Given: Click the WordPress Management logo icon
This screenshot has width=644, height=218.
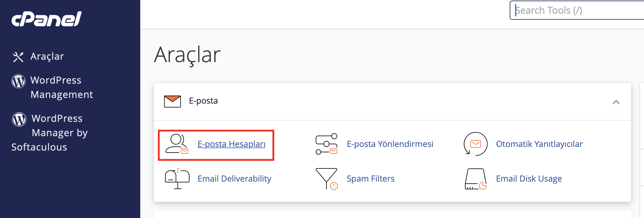Looking at the screenshot, I should pyautogui.click(x=19, y=81).
